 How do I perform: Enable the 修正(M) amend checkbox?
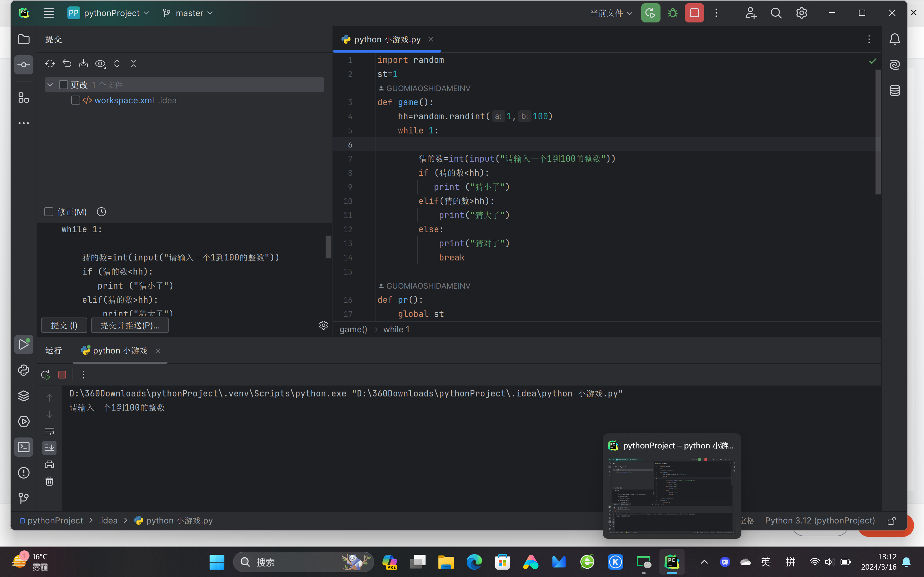click(49, 212)
